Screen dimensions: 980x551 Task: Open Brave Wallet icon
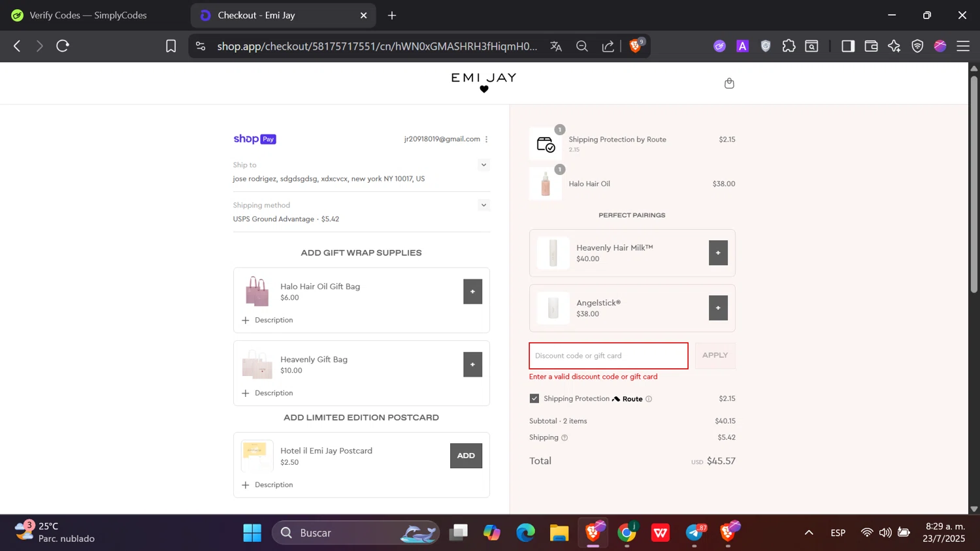pos(871,46)
